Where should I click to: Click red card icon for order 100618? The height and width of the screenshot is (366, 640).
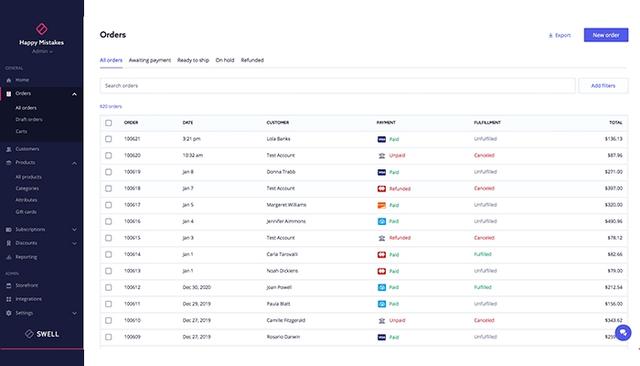pyautogui.click(x=382, y=189)
